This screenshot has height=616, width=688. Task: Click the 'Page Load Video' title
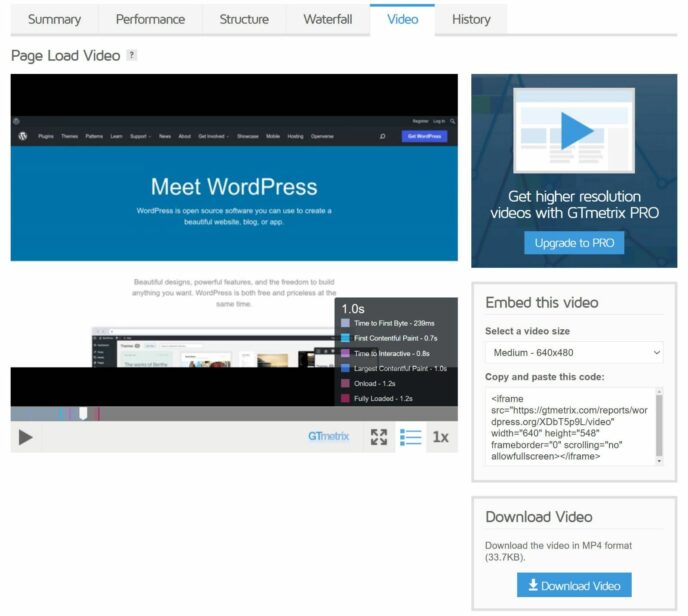coord(65,56)
